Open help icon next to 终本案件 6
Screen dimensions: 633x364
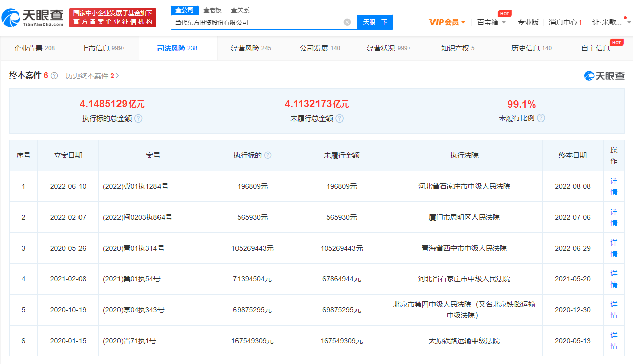coord(54,76)
